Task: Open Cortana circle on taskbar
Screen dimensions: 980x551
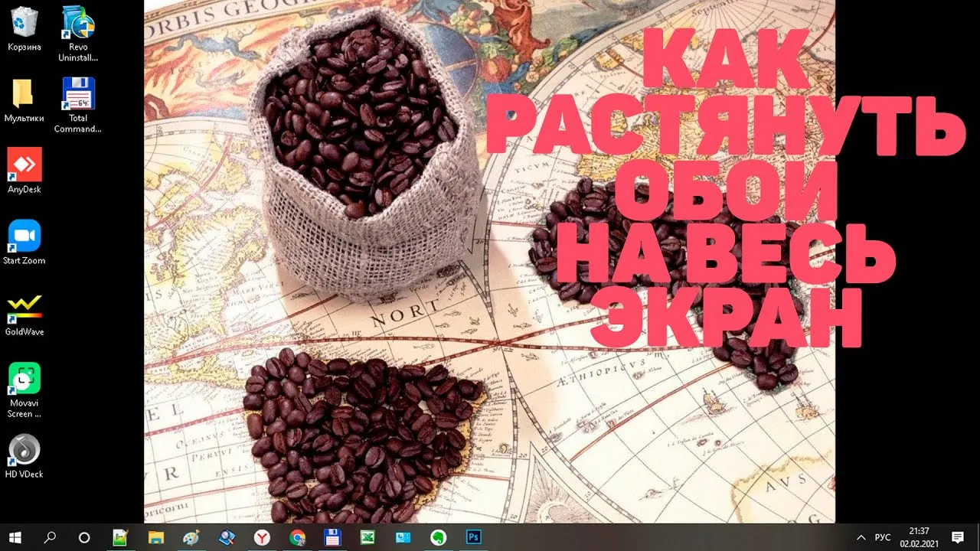Action: [84, 537]
